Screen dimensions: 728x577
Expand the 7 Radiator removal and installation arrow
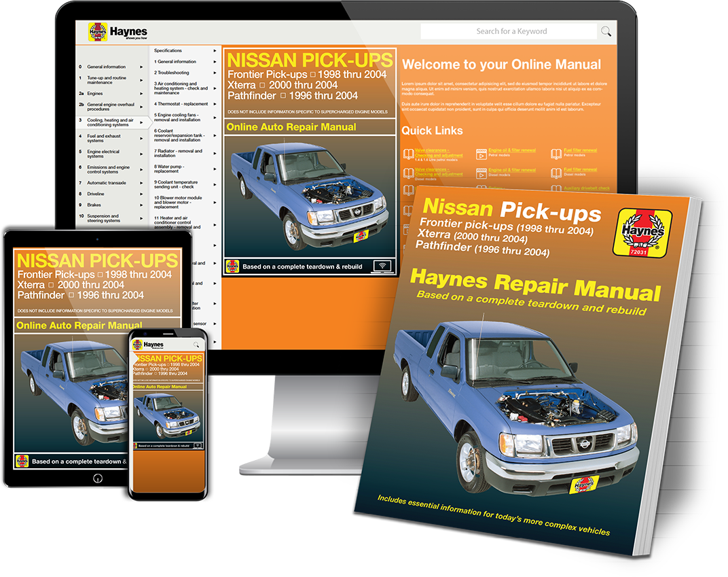[x=215, y=154]
